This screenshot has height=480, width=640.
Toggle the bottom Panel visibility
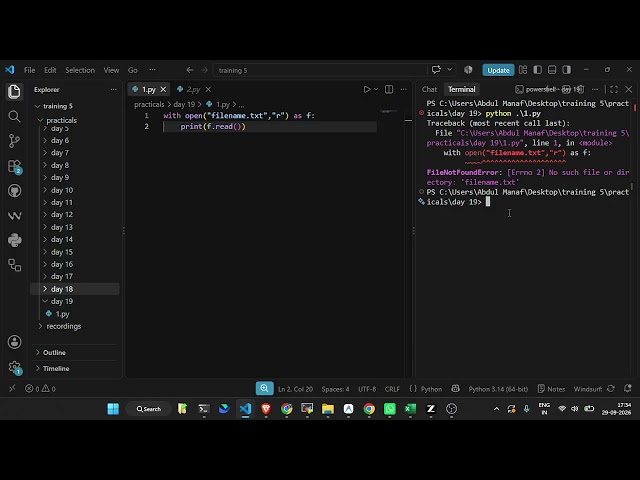click(x=552, y=70)
